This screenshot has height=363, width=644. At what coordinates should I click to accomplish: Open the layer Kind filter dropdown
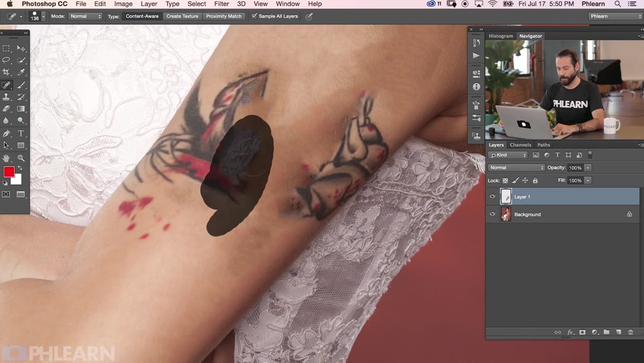pos(508,155)
